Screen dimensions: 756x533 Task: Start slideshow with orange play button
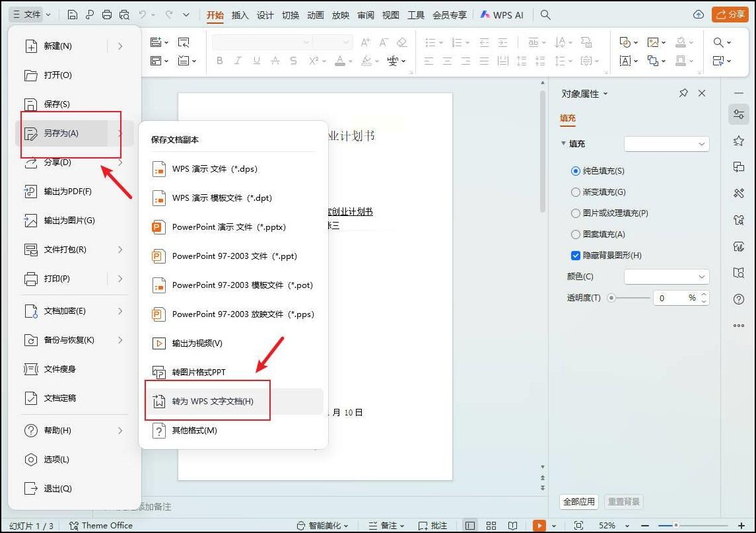[539, 525]
